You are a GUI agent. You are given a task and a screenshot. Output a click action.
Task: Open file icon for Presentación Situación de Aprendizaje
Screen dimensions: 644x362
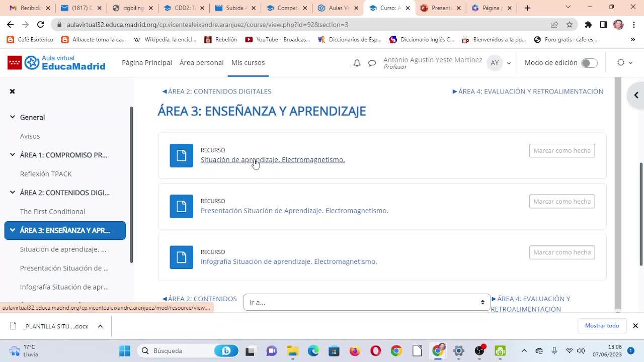click(x=182, y=206)
